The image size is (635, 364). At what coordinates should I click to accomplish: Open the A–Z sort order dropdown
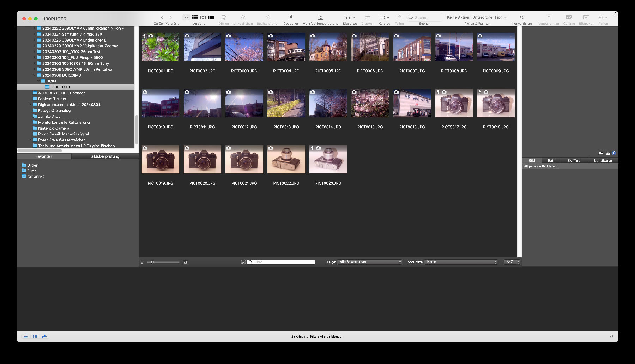pos(512,262)
